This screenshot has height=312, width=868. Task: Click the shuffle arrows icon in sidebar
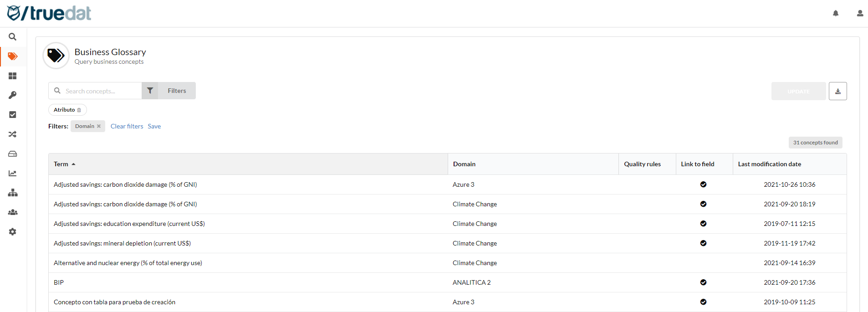point(13,134)
